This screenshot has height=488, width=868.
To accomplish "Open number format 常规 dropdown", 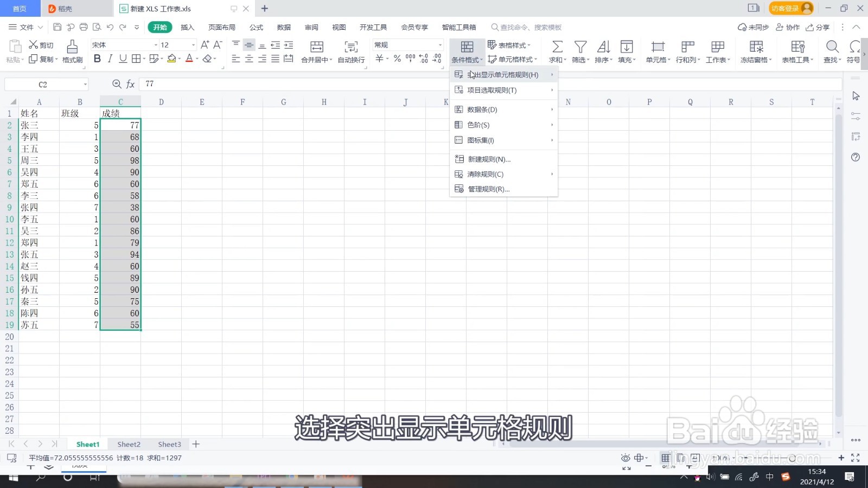I will 440,45.
